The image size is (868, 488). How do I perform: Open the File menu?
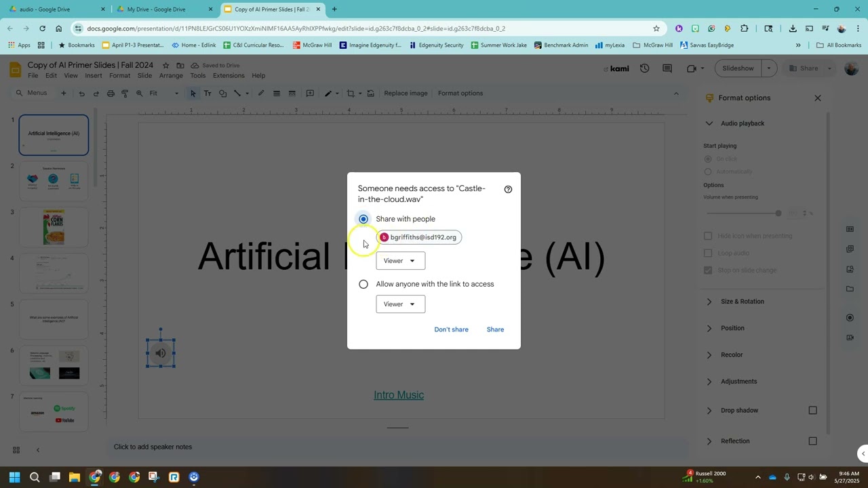click(33, 76)
